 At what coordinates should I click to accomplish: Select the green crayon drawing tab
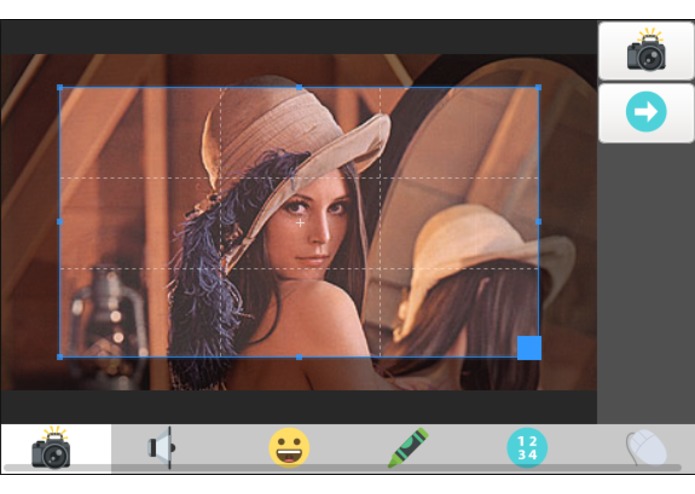(408, 447)
